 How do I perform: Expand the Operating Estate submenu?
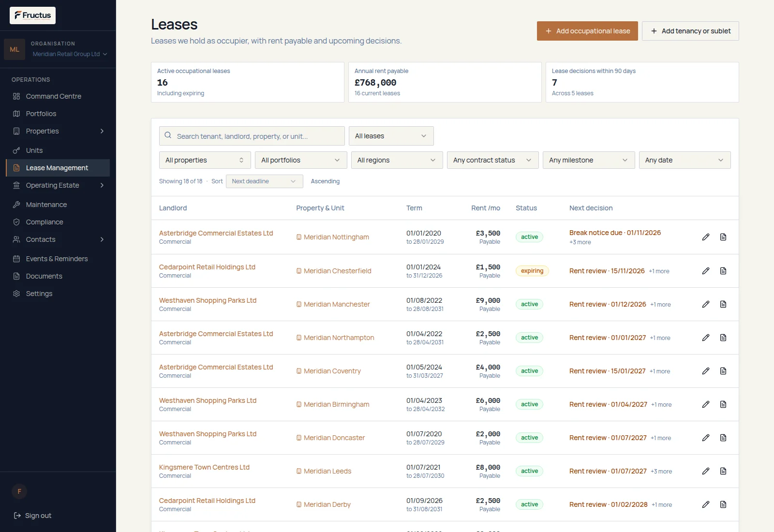(102, 185)
